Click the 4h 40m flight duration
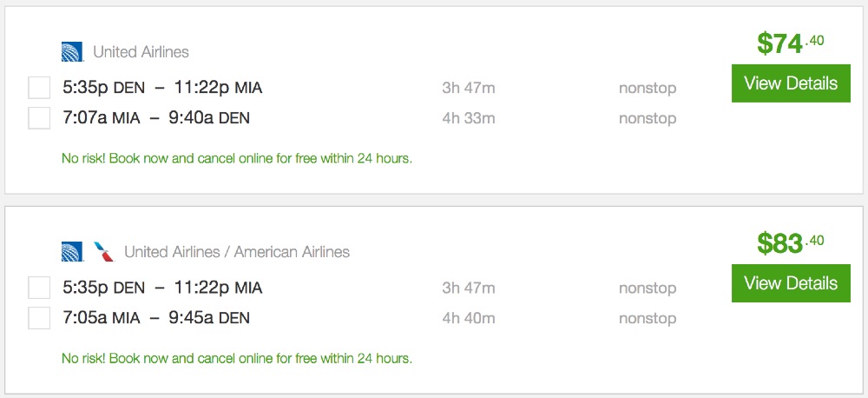 click(x=469, y=318)
